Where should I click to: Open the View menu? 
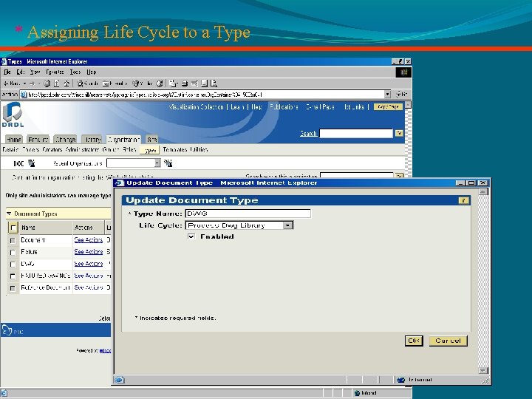coord(35,72)
